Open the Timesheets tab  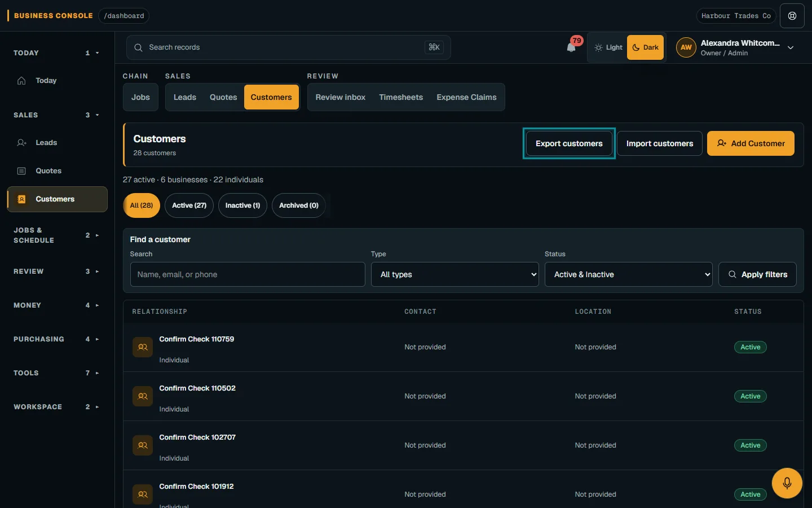pos(401,97)
